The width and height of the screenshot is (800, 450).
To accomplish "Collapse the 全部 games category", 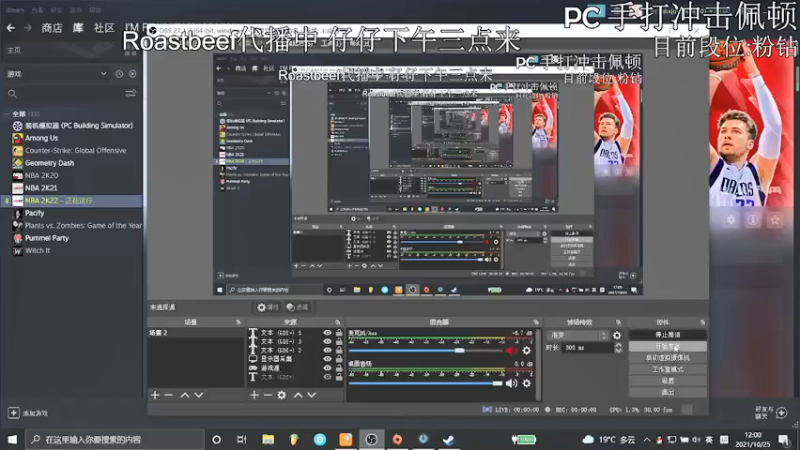I will 7,114.
